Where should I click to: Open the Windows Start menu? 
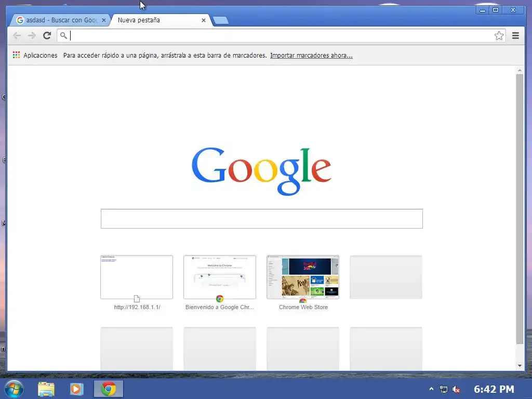pyautogui.click(x=14, y=389)
